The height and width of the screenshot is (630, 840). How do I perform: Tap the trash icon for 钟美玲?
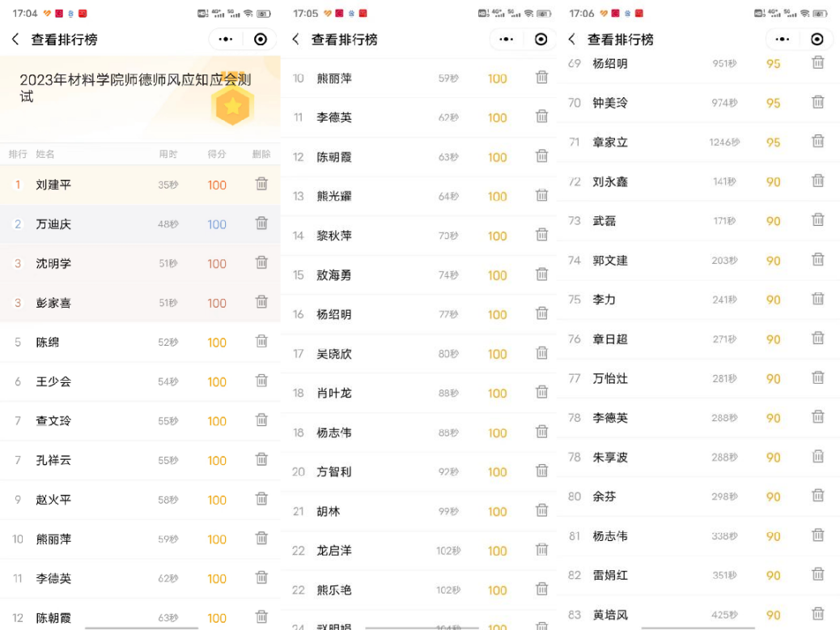(x=818, y=102)
